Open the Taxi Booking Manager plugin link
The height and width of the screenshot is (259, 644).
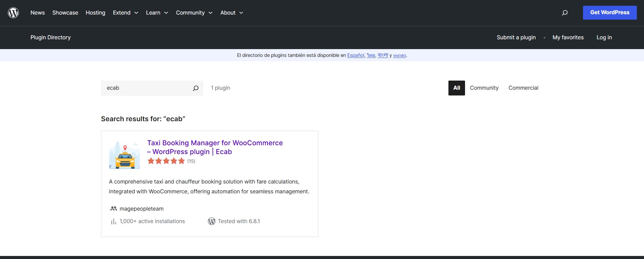click(215, 147)
